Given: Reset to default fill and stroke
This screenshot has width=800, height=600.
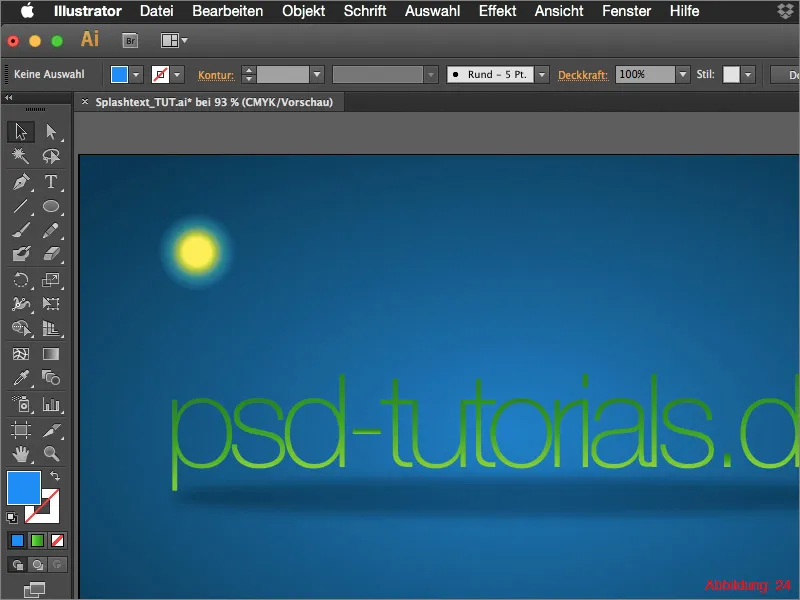Looking at the screenshot, I should point(12,518).
